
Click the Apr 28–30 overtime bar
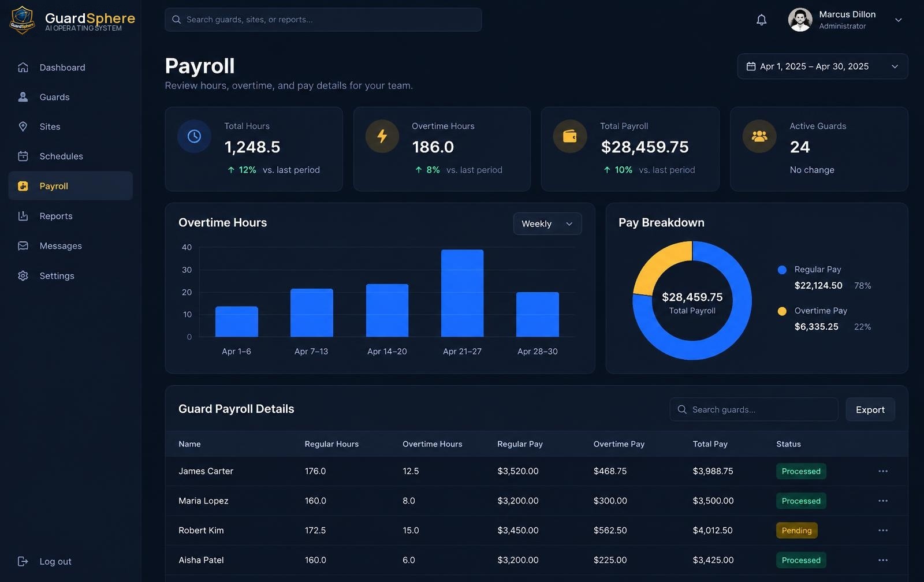click(x=538, y=315)
